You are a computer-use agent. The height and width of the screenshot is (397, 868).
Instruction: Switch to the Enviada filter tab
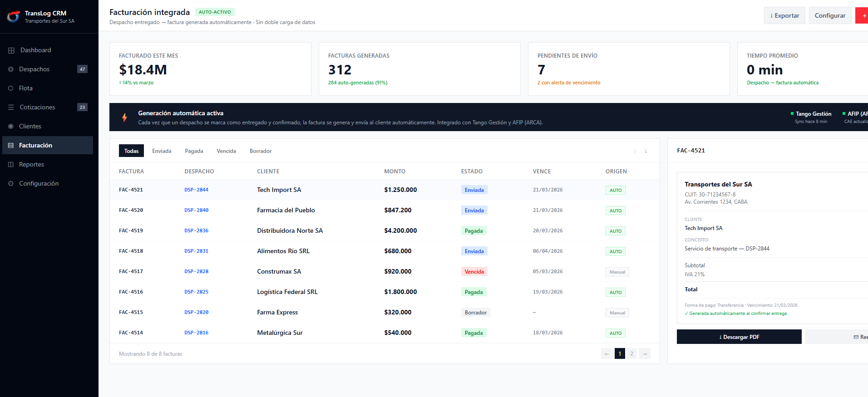point(162,151)
